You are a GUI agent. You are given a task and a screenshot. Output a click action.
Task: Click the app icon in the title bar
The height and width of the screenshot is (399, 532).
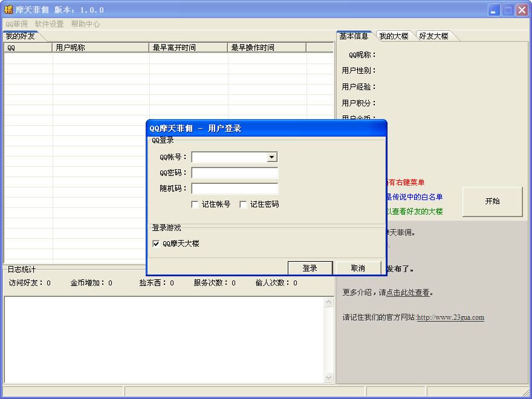click(8, 10)
